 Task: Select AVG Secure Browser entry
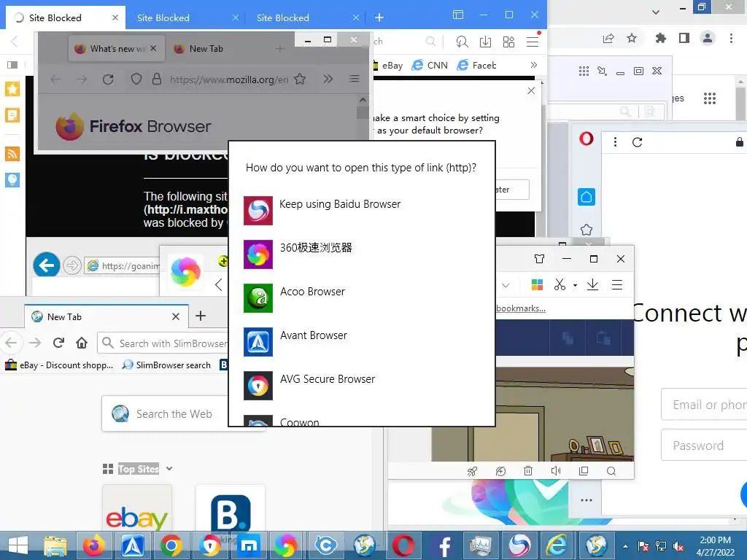362,385
